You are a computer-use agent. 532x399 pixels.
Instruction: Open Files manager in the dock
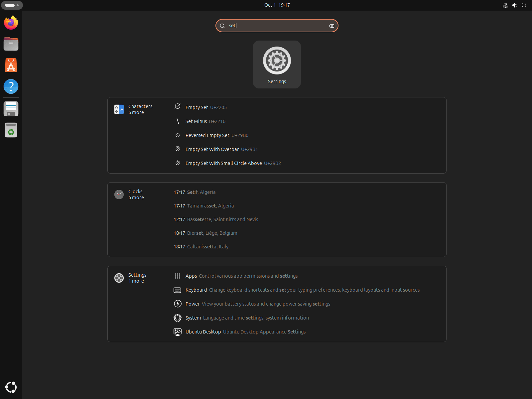11,44
